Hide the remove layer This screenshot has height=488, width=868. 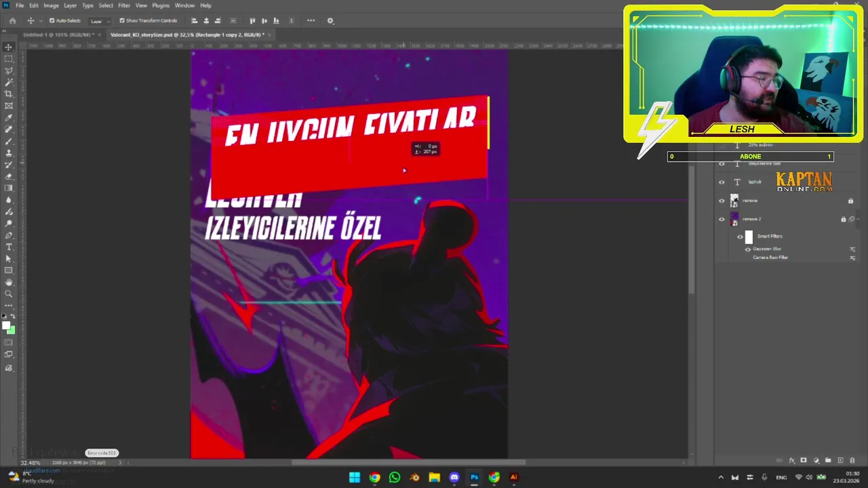tap(722, 201)
